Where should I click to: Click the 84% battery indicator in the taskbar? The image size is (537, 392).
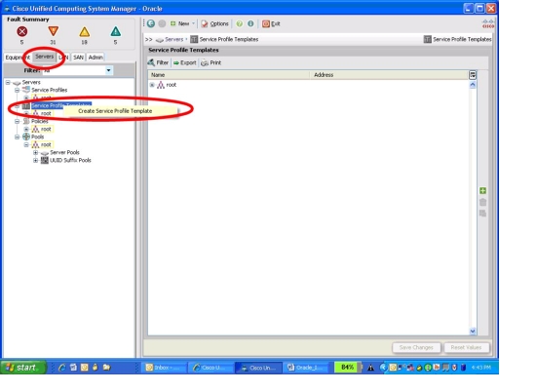click(x=347, y=368)
